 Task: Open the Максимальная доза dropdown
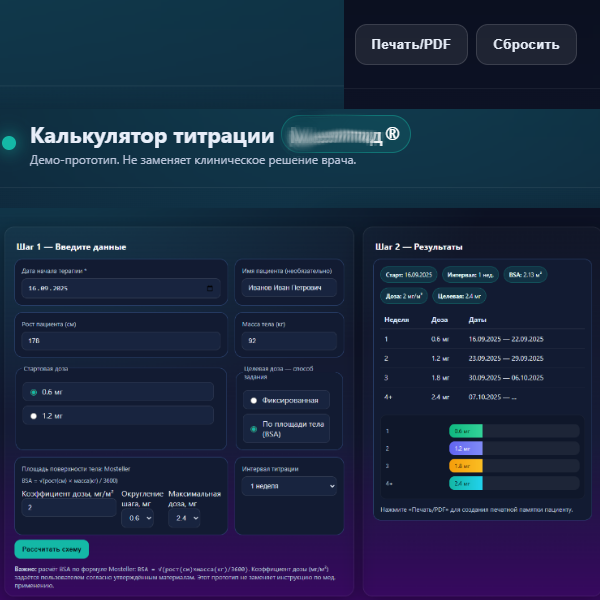(186, 518)
